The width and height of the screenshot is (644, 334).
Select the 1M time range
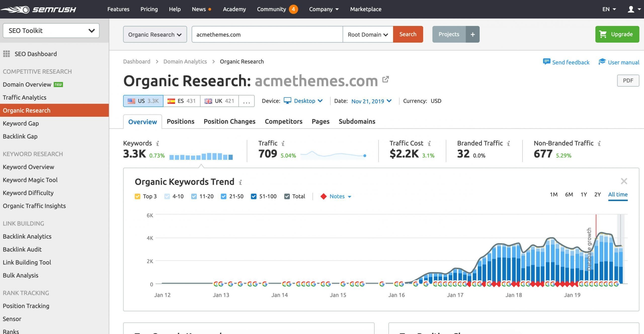click(554, 195)
